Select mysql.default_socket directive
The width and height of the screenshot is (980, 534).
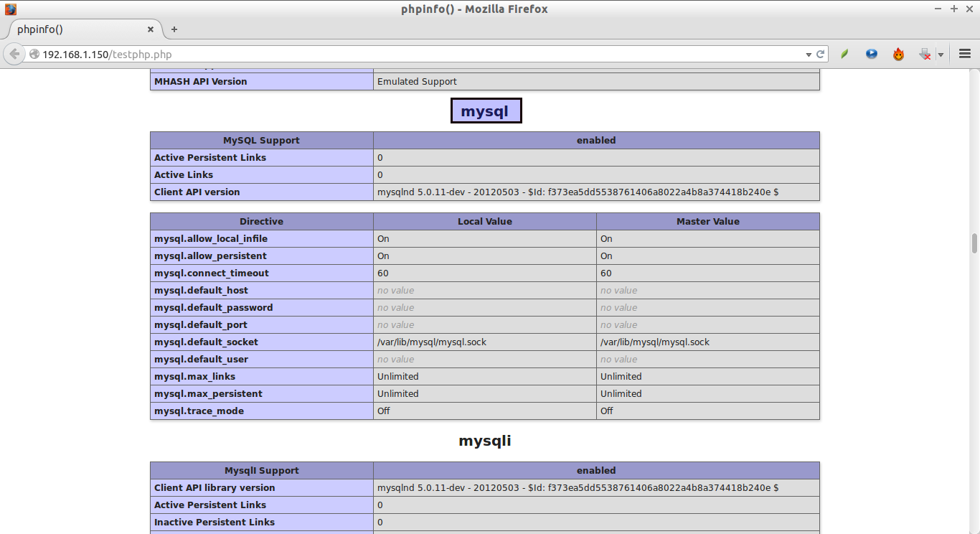pyautogui.click(x=206, y=342)
